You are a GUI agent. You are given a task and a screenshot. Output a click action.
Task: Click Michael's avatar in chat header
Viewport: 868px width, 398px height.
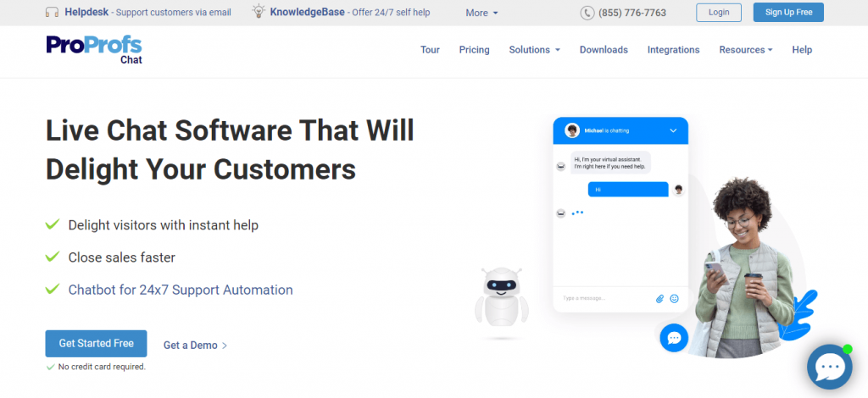click(572, 131)
